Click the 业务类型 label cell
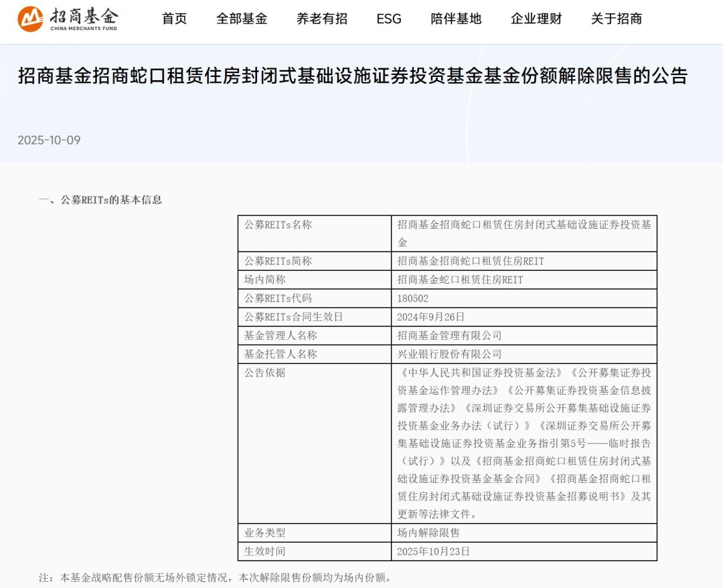This screenshot has height=588, width=723. coord(315,532)
